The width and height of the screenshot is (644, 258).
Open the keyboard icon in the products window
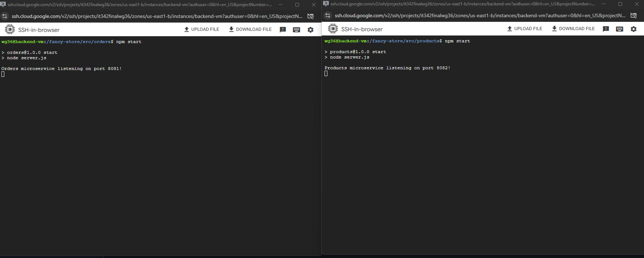620,29
